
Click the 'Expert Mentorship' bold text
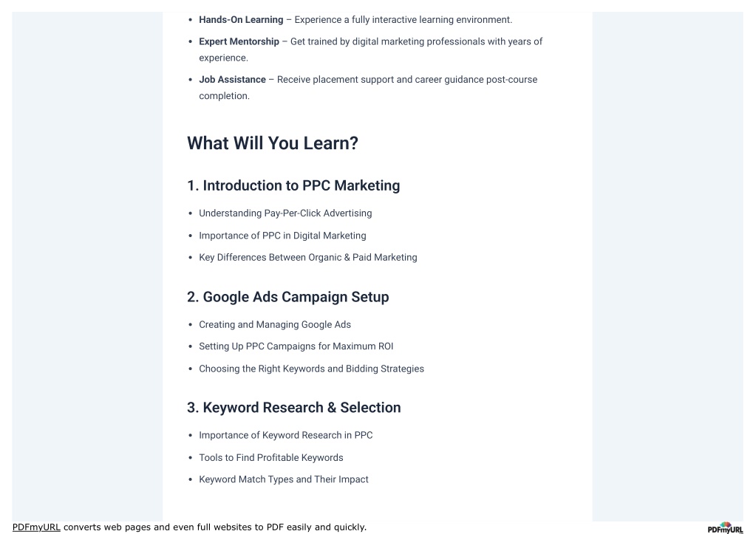point(239,41)
